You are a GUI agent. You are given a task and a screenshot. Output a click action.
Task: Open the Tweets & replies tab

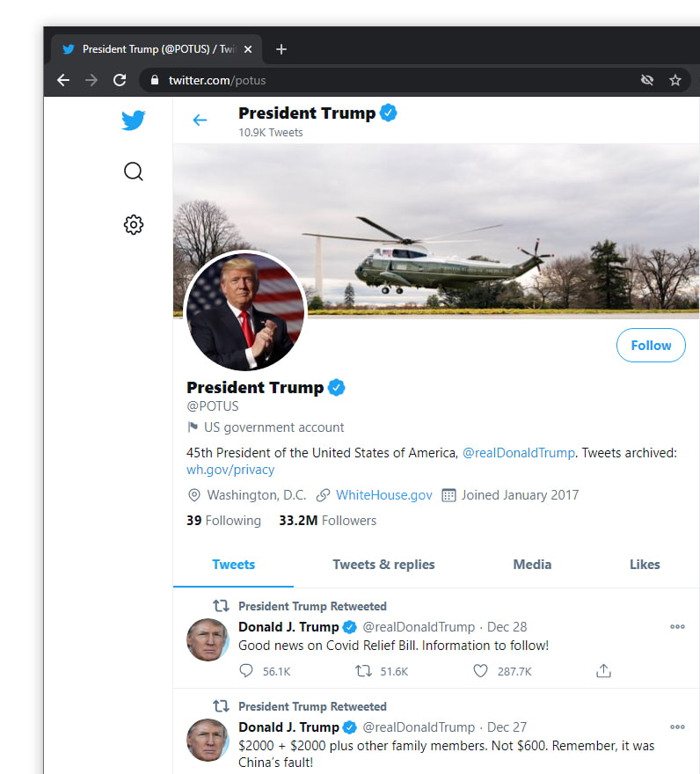pos(383,565)
